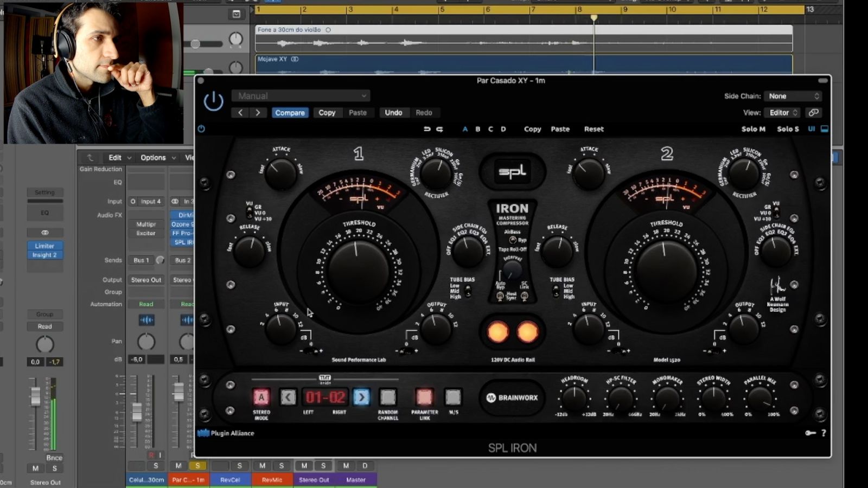This screenshot has width=868, height=488.
Task: Click the Plugin Alliance logo
Action: (x=226, y=433)
